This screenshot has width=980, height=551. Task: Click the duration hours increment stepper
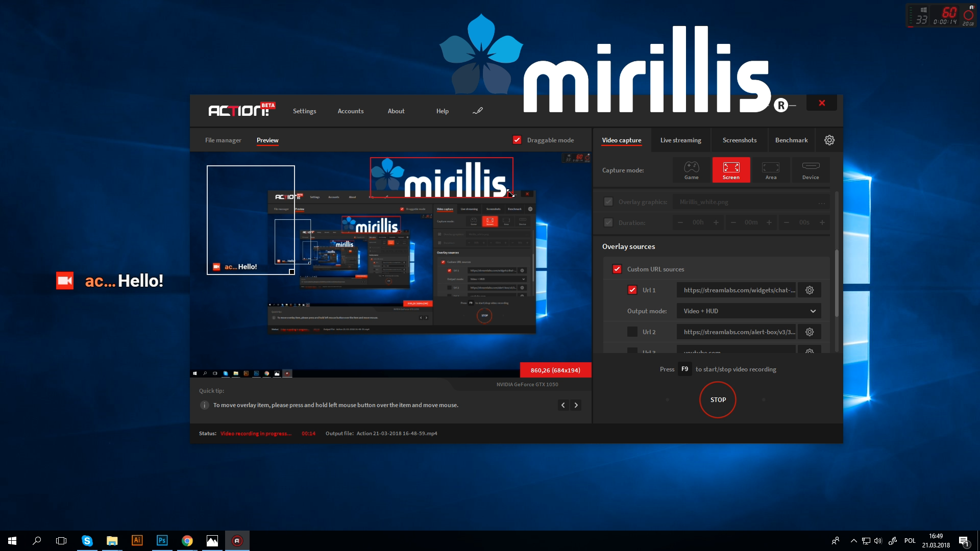coord(716,222)
